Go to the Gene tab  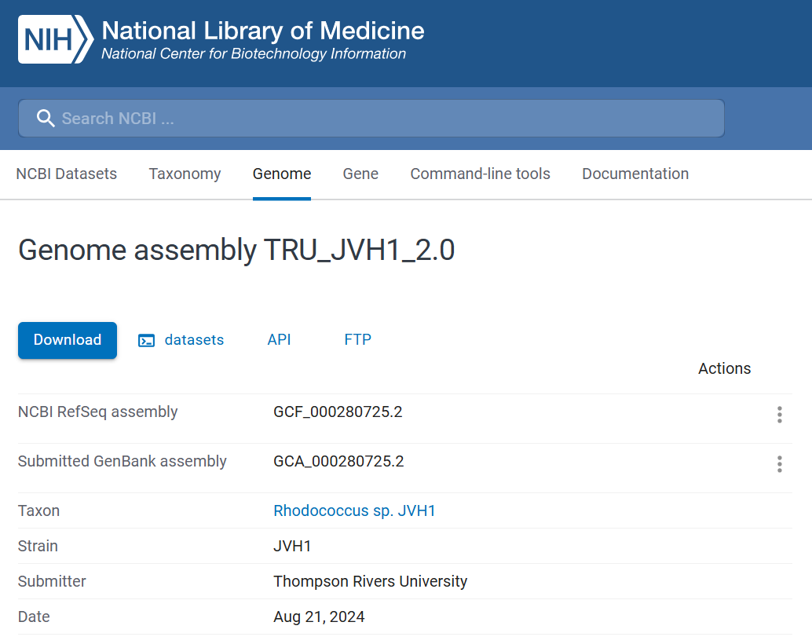[360, 174]
